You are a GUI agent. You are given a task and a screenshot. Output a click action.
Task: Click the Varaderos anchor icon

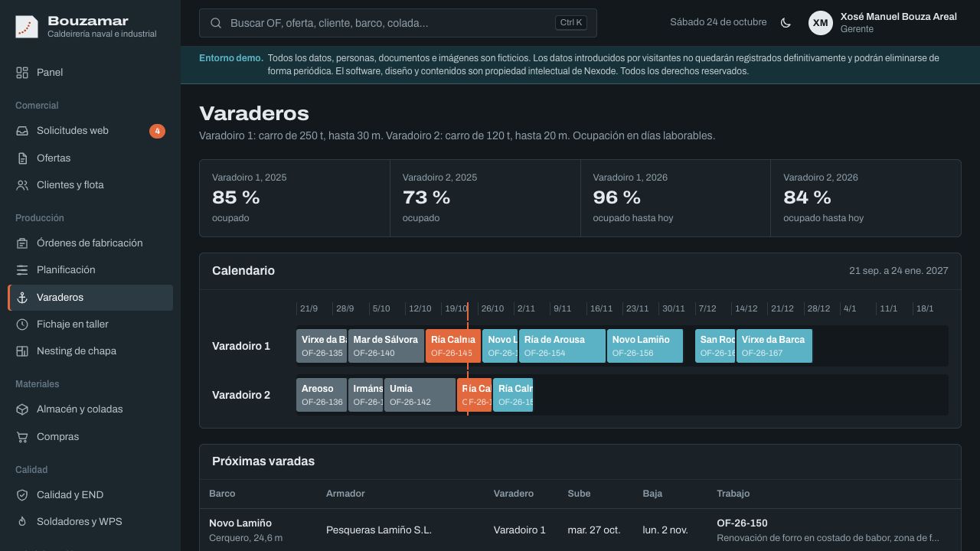click(x=22, y=298)
